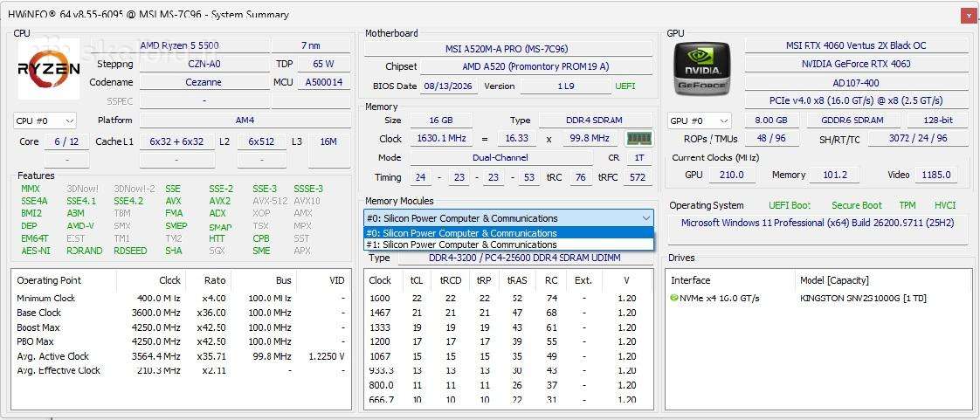Click the NVMe x4 16.0 GT/s interface entry

(720, 298)
